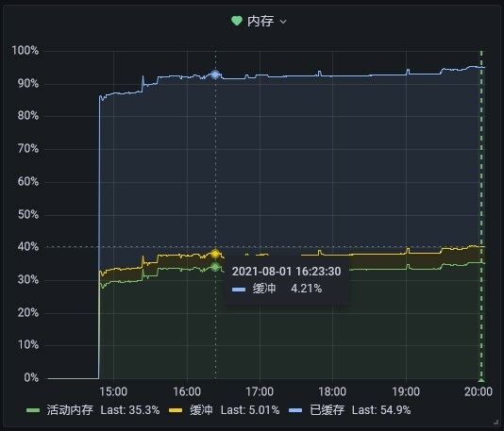Click the blue data point marker on graph
504x431 pixels.
tap(215, 75)
